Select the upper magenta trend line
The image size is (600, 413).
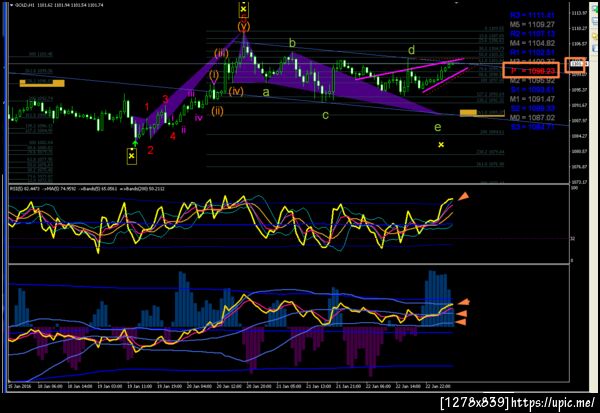tap(409, 69)
